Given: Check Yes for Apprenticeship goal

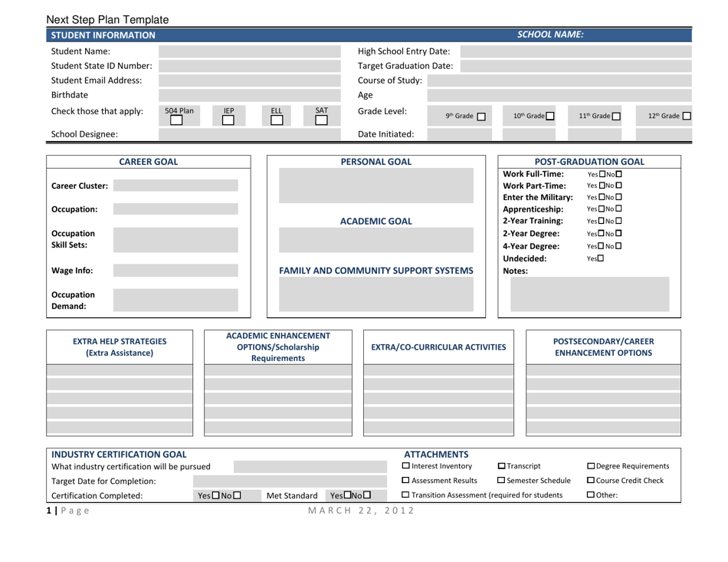Looking at the screenshot, I should click(601, 208).
